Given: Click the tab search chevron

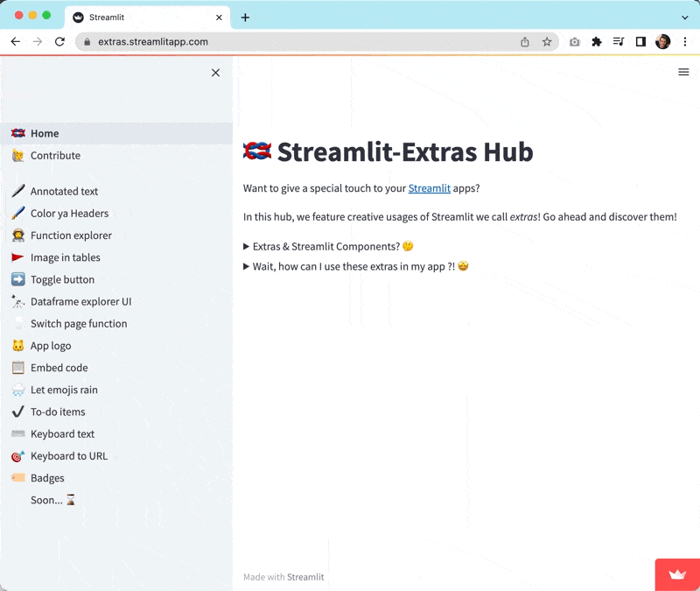Looking at the screenshot, I should 685,18.
